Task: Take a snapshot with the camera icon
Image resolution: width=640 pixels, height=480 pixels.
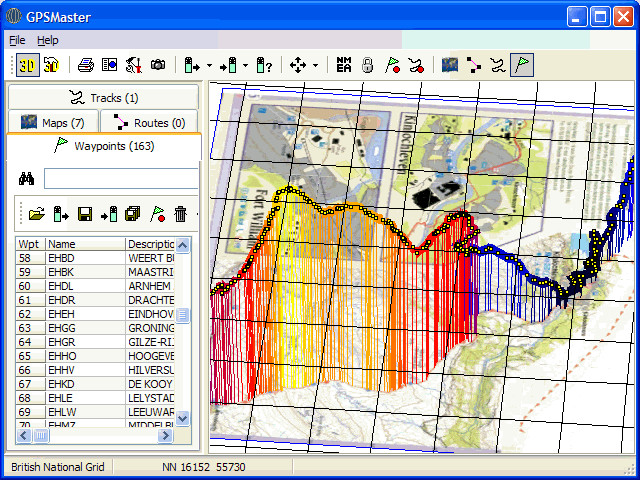Action: pos(158,64)
